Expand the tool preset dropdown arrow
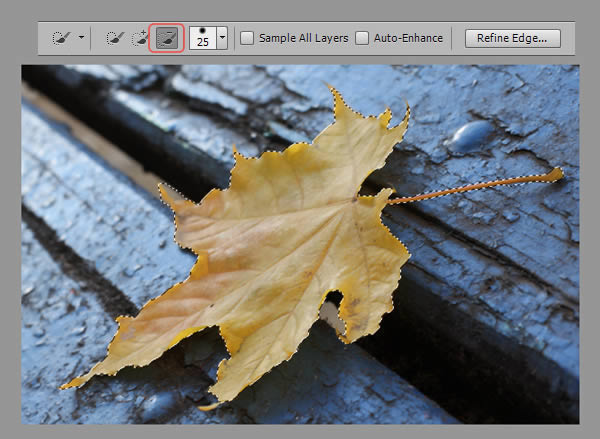600x439 pixels. coord(81,39)
